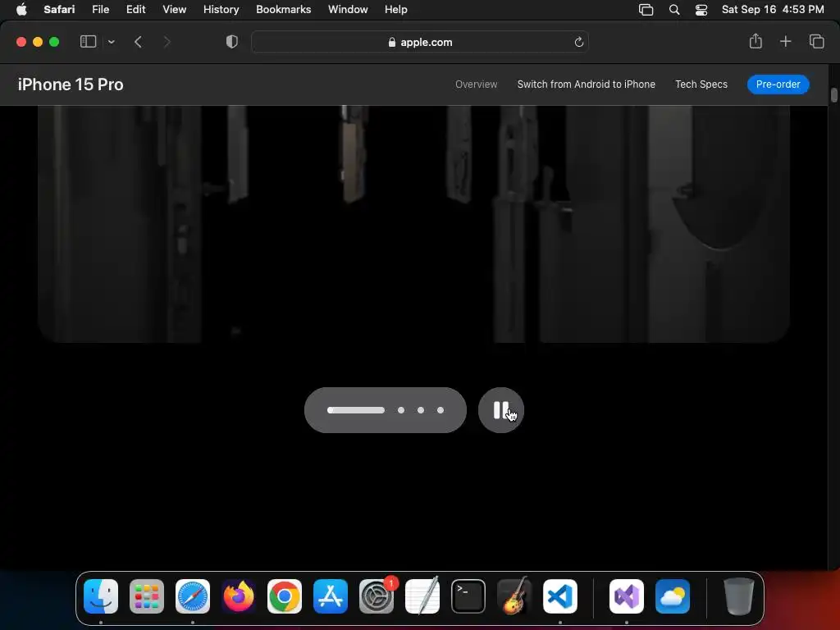
Task: Click the iPhone 15 Pro title
Action: (x=71, y=84)
